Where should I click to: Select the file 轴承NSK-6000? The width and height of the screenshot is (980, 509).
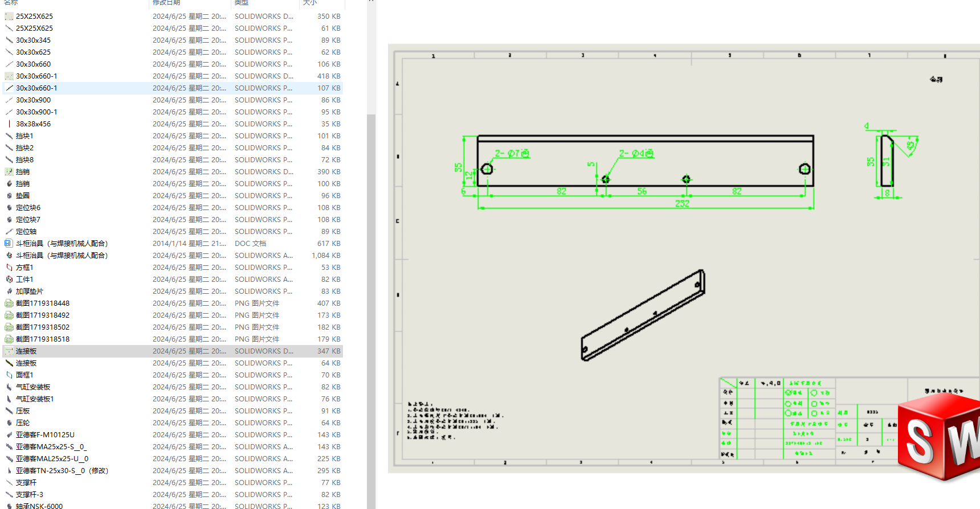pyautogui.click(x=39, y=506)
